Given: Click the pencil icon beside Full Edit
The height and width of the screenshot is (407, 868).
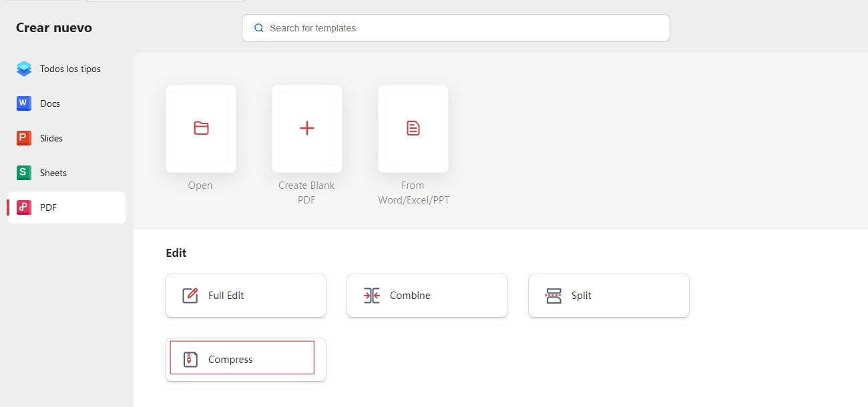Looking at the screenshot, I should pyautogui.click(x=190, y=296).
